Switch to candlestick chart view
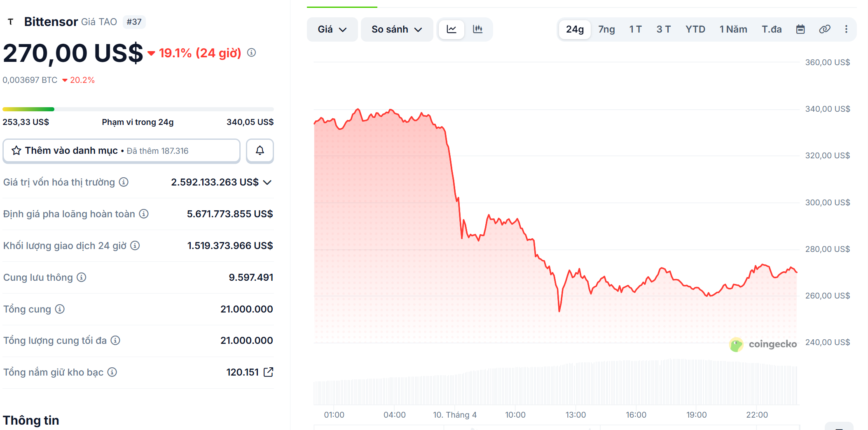Viewport: 868px width, 430px height. pyautogui.click(x=478, y=29)
